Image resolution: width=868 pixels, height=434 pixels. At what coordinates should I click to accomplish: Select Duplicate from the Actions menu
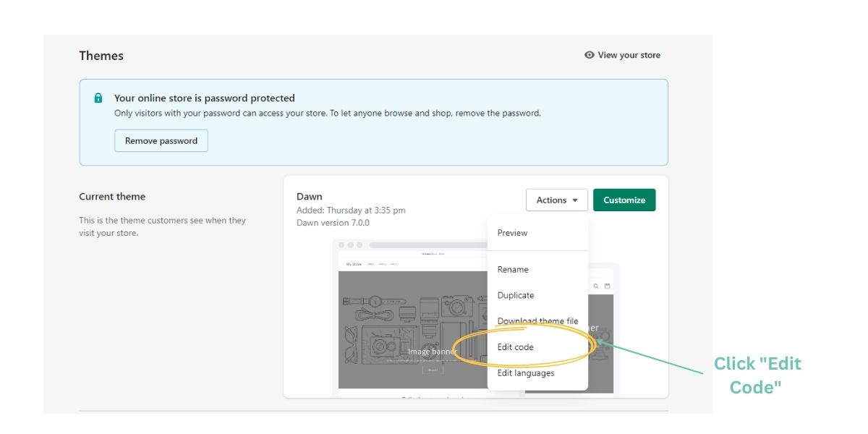click(x=516, y=295)
